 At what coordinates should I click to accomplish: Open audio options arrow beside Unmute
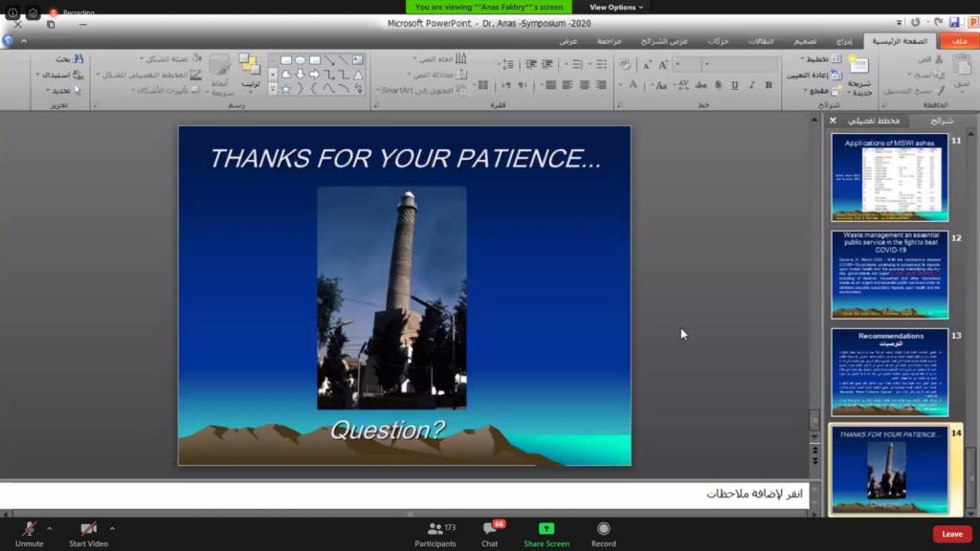[50, 527]
